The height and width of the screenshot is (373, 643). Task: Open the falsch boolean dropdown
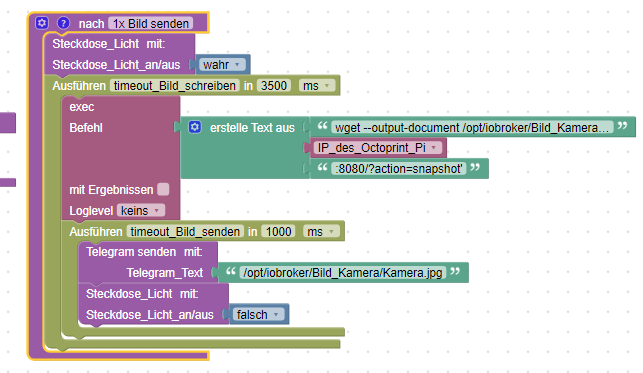click(258, 314)
